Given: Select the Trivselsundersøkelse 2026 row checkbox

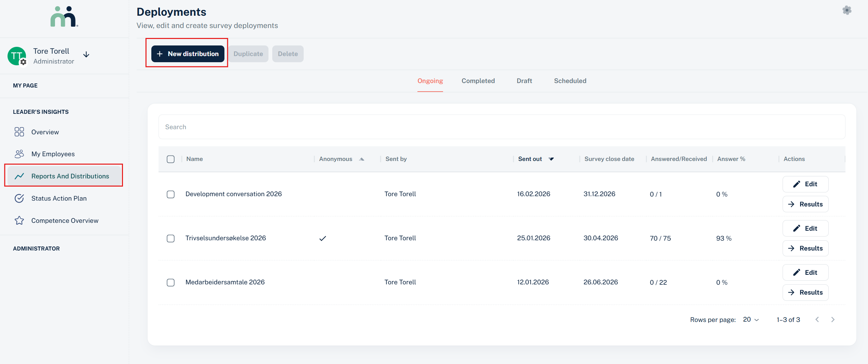Looking at the screenshot, I should tap(170, 238).
